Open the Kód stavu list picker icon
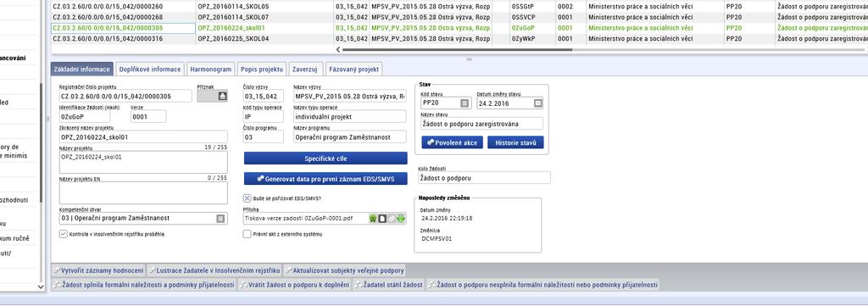This screenshot has width=868, height=306. [x=465, y=103]
